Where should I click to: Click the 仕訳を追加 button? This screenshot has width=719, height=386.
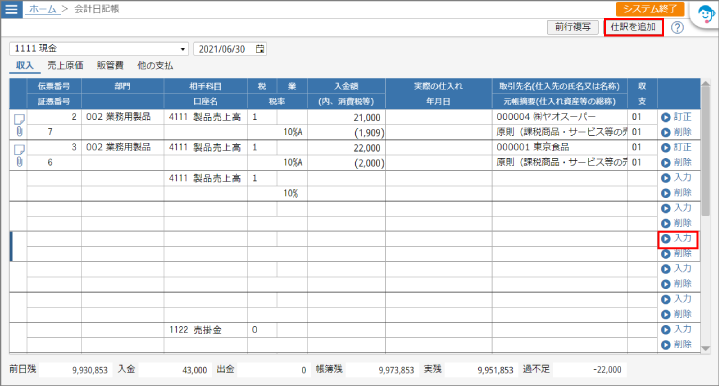[x=633, y=27]
